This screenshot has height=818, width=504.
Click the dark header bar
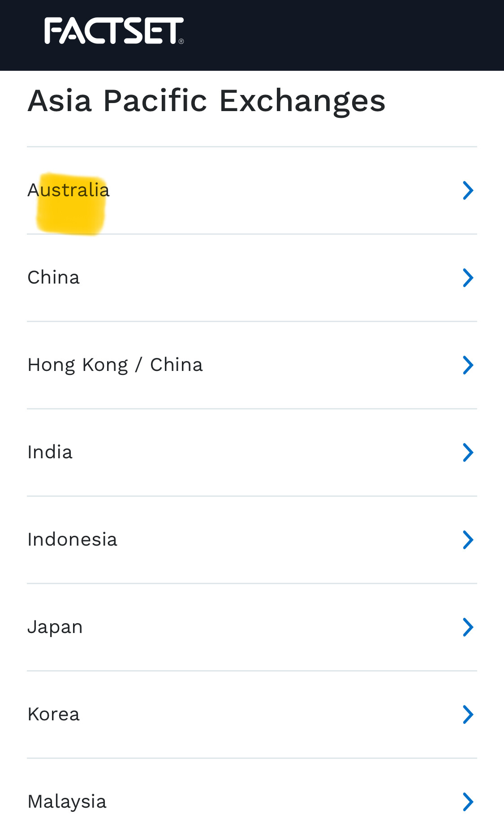point(340,35)
